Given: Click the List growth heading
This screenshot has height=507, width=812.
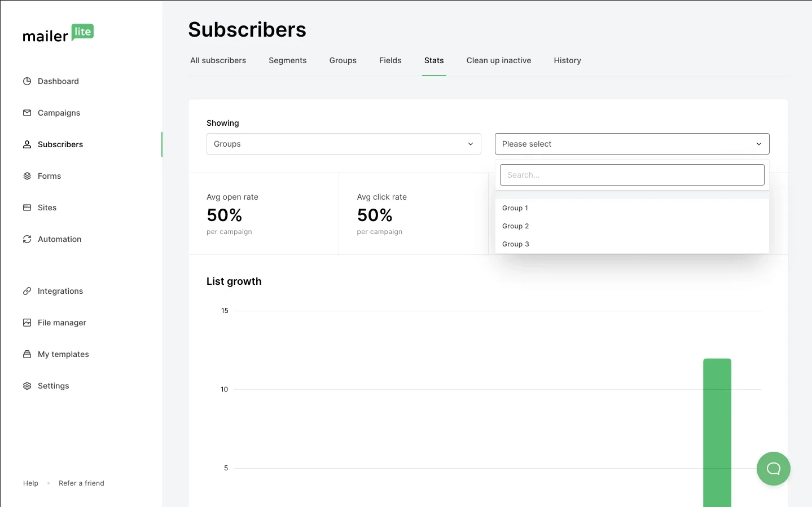Looking at the screenshot, I should click(x=234, y=281).
